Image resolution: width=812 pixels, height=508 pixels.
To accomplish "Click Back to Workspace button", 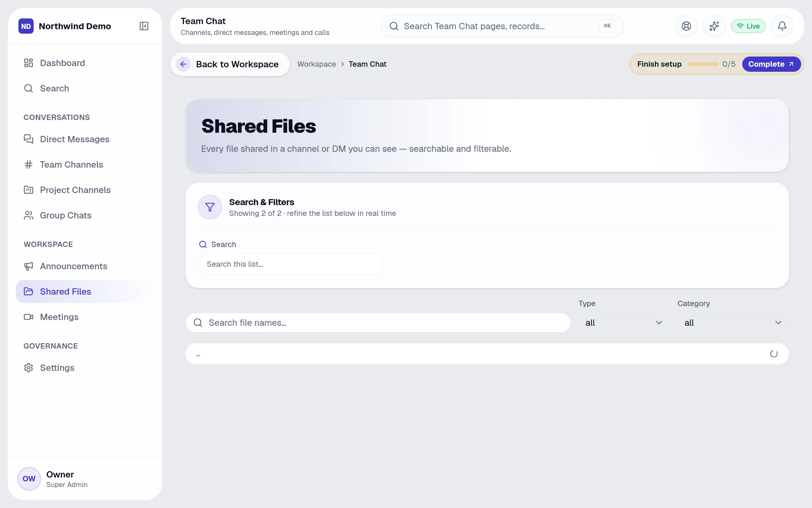I will coord(230,64).
